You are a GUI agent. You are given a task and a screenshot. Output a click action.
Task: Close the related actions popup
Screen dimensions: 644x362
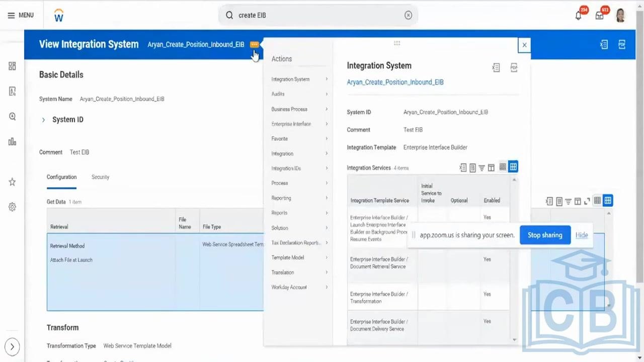pos(524,45)
